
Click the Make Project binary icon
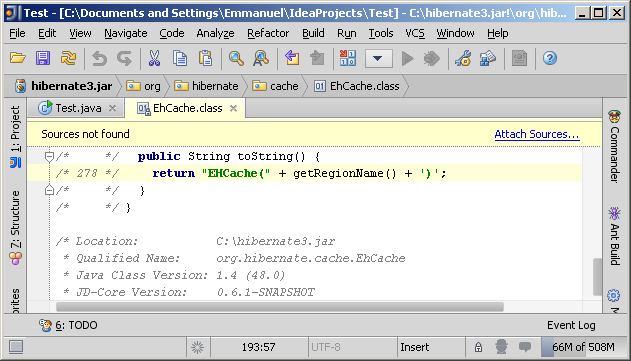(348, 58)
